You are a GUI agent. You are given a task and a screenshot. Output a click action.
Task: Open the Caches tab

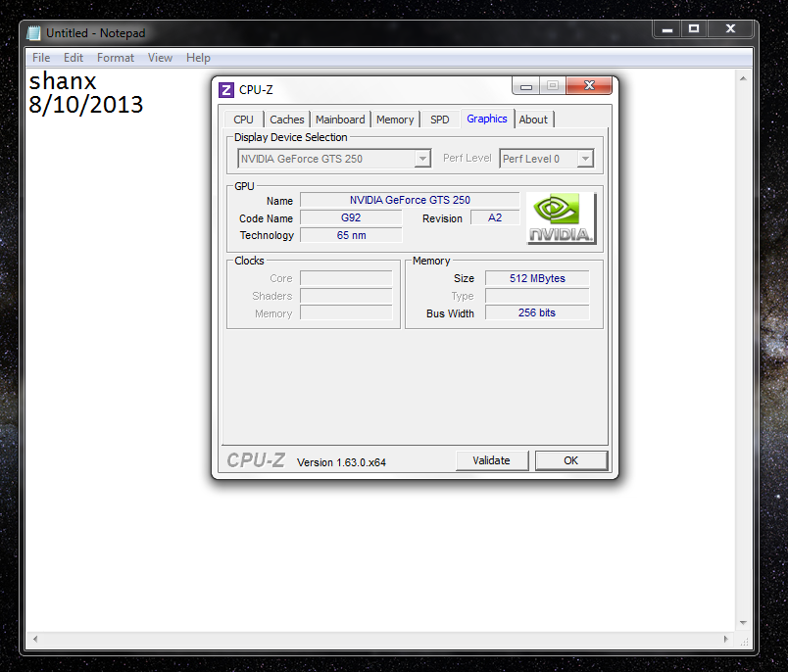[x=287, y=120]
